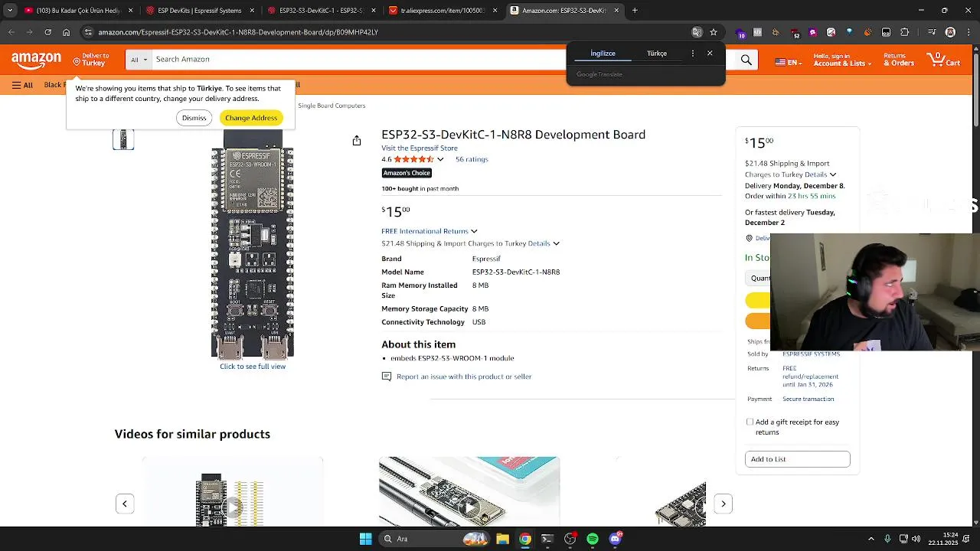
Task: Go to the browser home page
Action: 67,32
